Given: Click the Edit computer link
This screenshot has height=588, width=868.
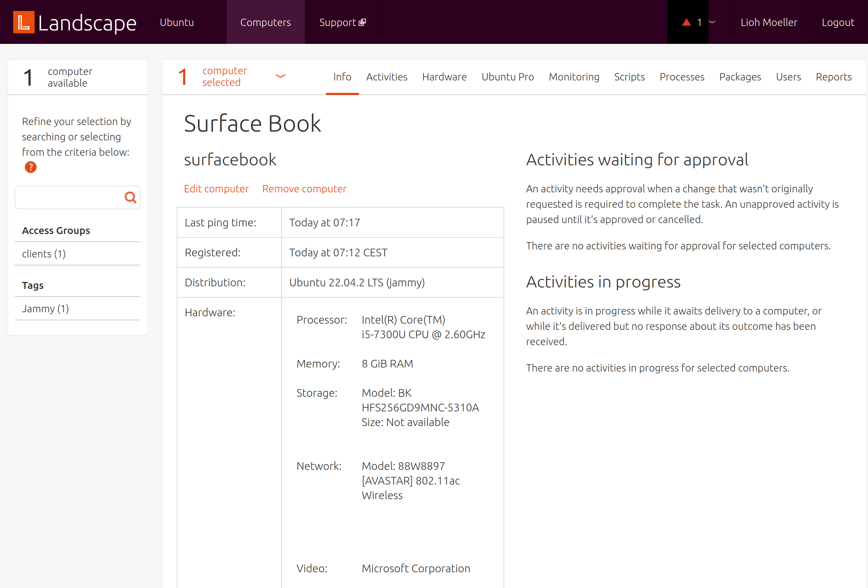Looking at the screenshot, I should tap(216, 189).
